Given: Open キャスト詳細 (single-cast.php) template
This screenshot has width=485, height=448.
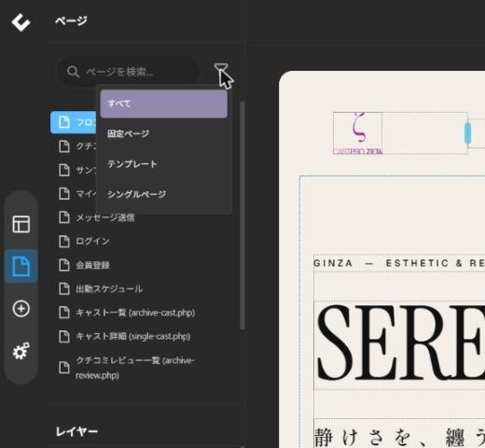Looking at the screenshot, I should tap(133, 336).
